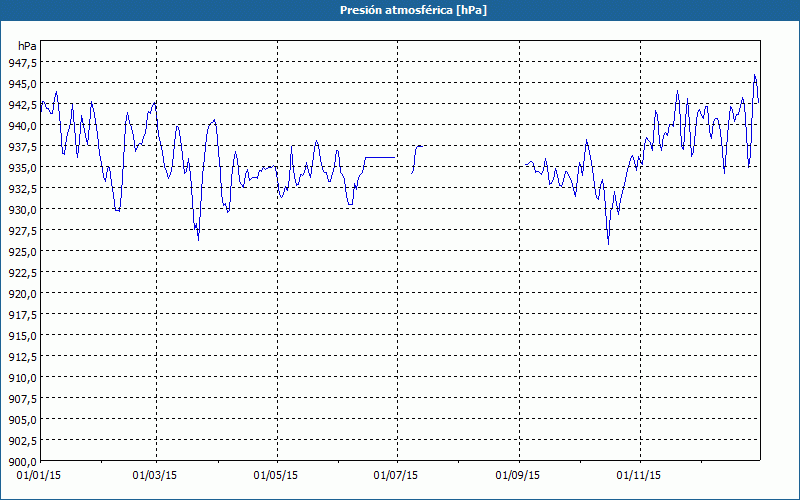
Task: Click the 01/09/15 date label
Action: click(518, 475)
